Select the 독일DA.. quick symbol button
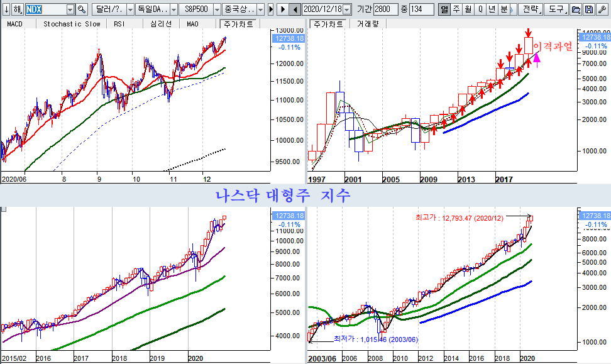The width and height of the screenshot is (611, 364). pyautogui.click(x=153, y=9)
